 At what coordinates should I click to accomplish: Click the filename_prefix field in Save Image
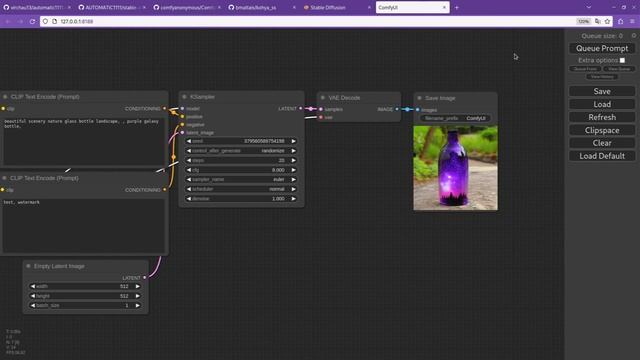[456, 118]
